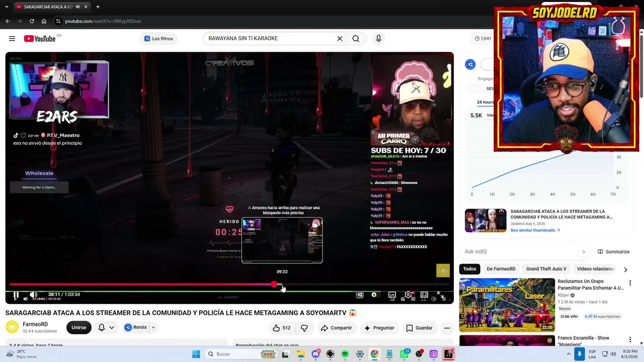Open the FarmeoRD channel name link
644x362 pixels.
tap(35, 324)
